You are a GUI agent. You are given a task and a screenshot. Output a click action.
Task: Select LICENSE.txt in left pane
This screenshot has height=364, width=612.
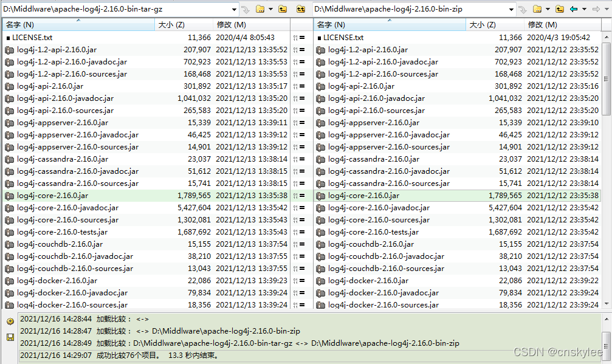32,38
